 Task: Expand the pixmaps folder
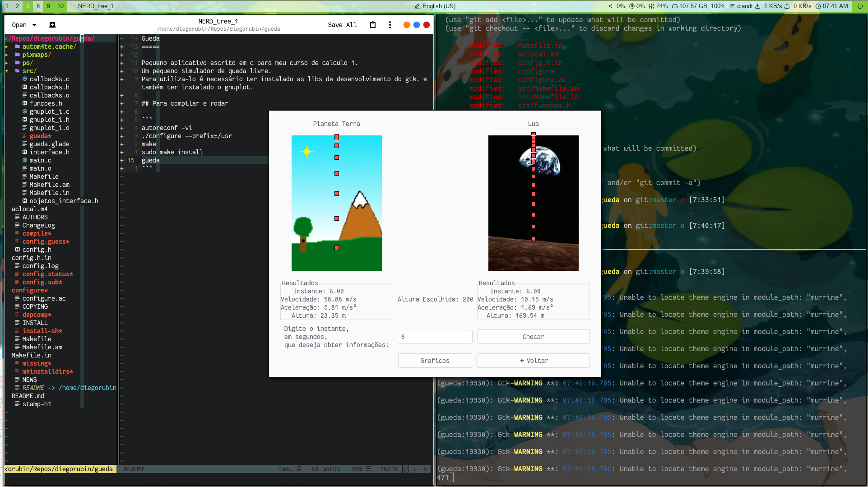click(x=7, y=55)
